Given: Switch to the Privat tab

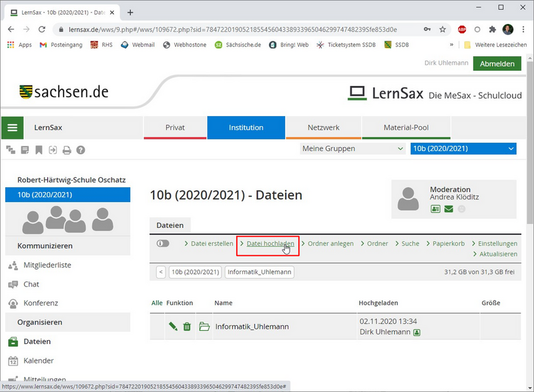Looking at the screenshot, I should [175, 127].
